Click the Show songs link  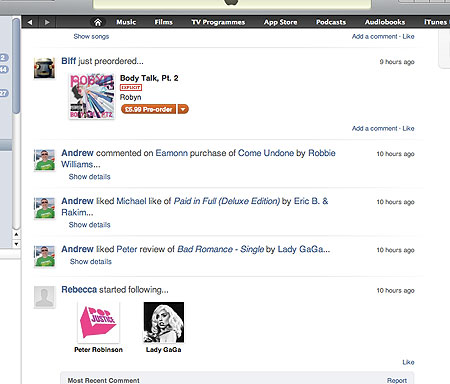91,36
